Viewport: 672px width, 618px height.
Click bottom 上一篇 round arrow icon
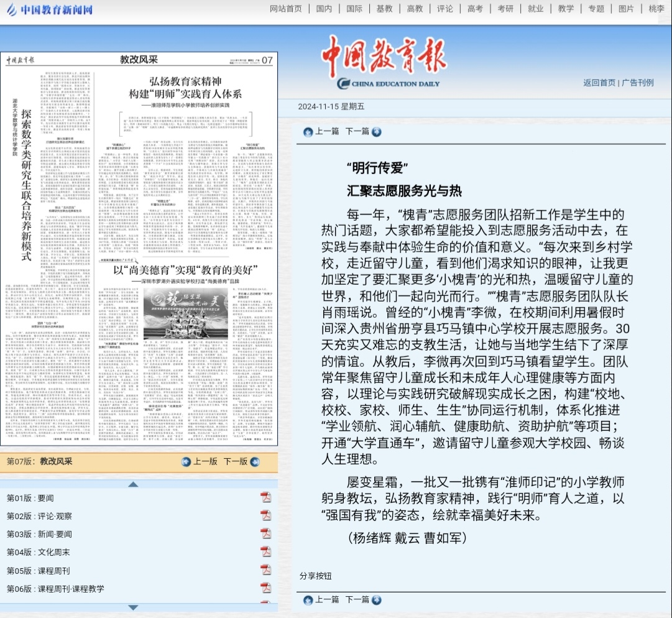308,600
